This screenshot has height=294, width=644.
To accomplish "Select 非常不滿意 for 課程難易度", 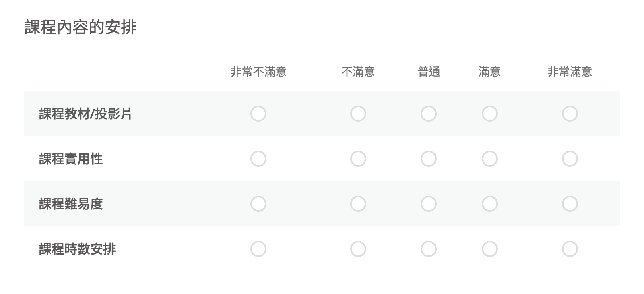I will (x=258, y=204).
